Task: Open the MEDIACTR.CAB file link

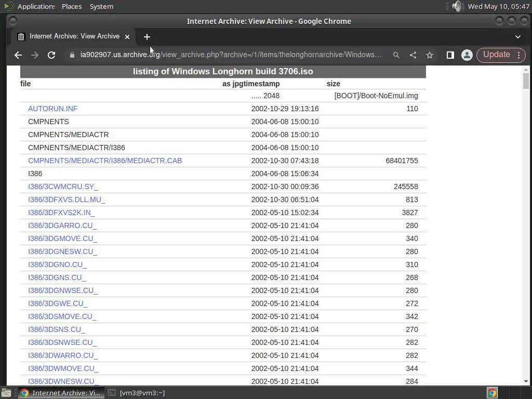Action: point(105,161)
